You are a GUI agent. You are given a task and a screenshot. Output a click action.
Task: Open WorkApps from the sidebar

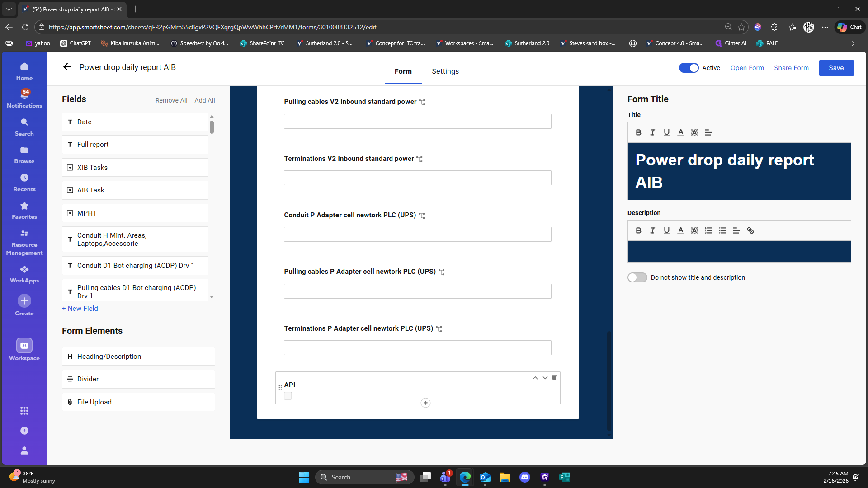coord(24,274)
